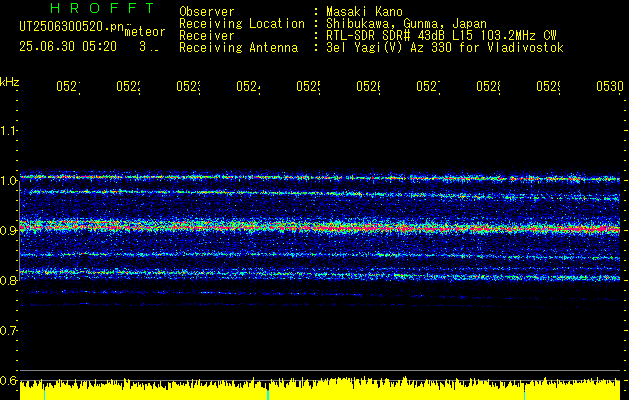Click the 0.6 kHz axis label
The width and height of the screenshot is (629, 400).
click(8, 380)
